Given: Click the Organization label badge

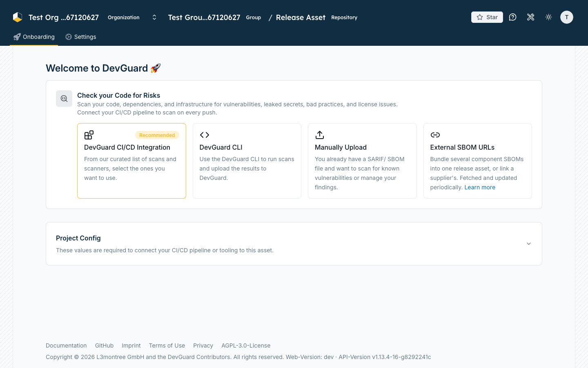Looking at the screenshot, I should [124, 17].
